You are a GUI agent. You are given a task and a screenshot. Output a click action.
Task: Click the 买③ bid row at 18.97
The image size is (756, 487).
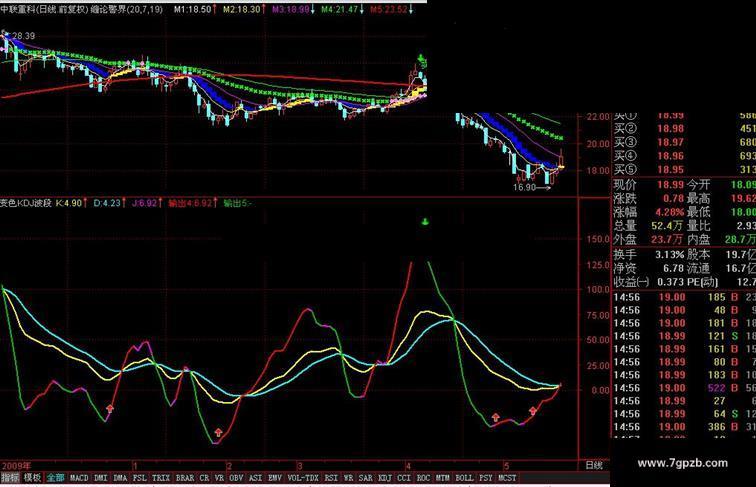click(685, 142)
